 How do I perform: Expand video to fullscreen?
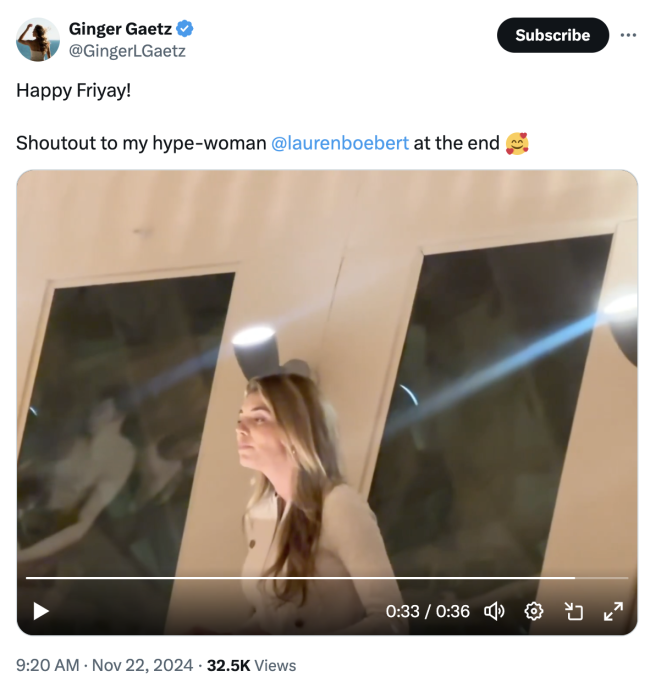click(x=613, y=611)
